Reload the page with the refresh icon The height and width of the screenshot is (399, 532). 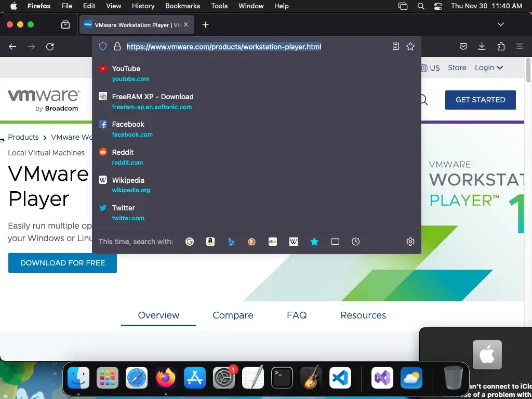(x=50, y=46)
